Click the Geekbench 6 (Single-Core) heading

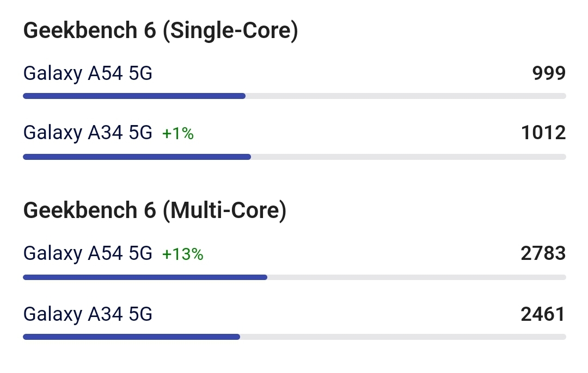161,30
